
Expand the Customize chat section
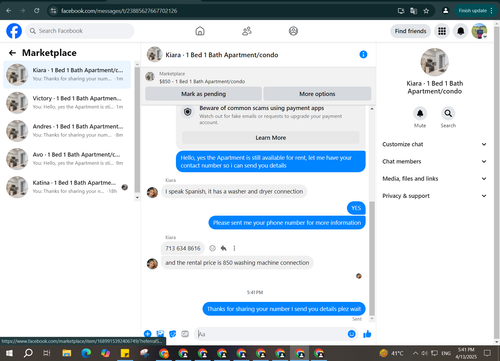pos(434,144)
